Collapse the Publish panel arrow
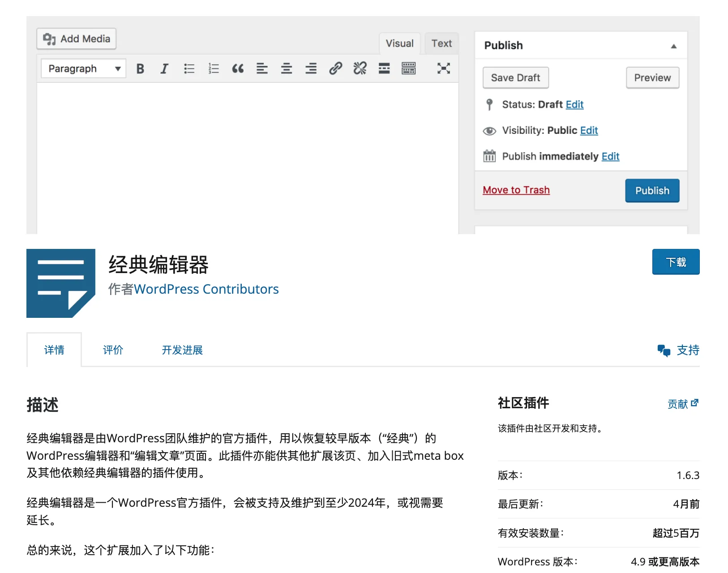728x573 pixels. pos(673,46)
